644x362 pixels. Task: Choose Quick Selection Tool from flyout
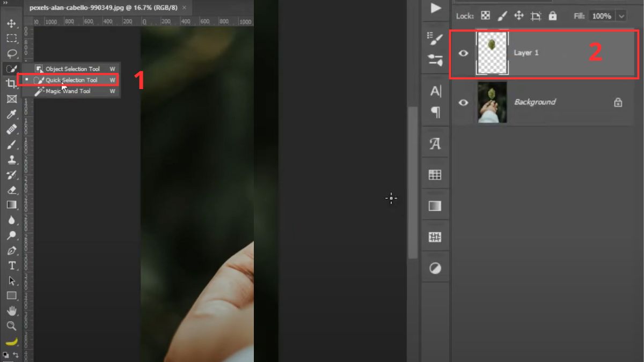72,80
